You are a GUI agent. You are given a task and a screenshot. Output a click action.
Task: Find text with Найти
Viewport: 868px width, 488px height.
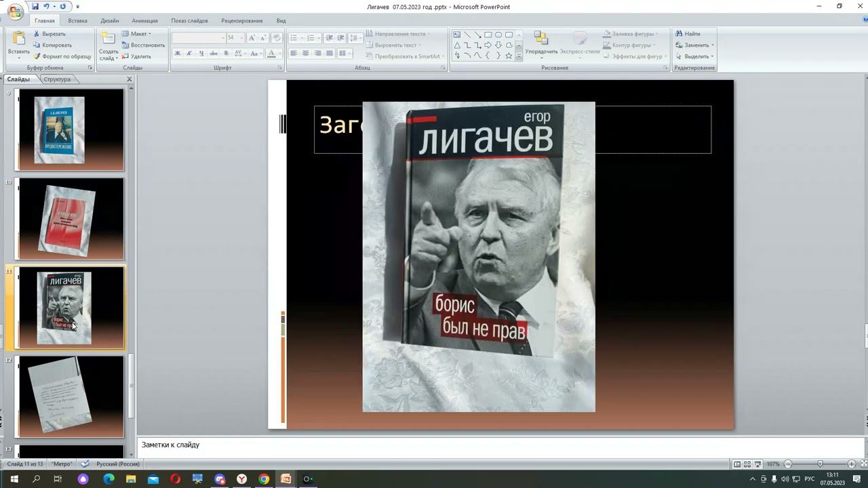[688, 34]
